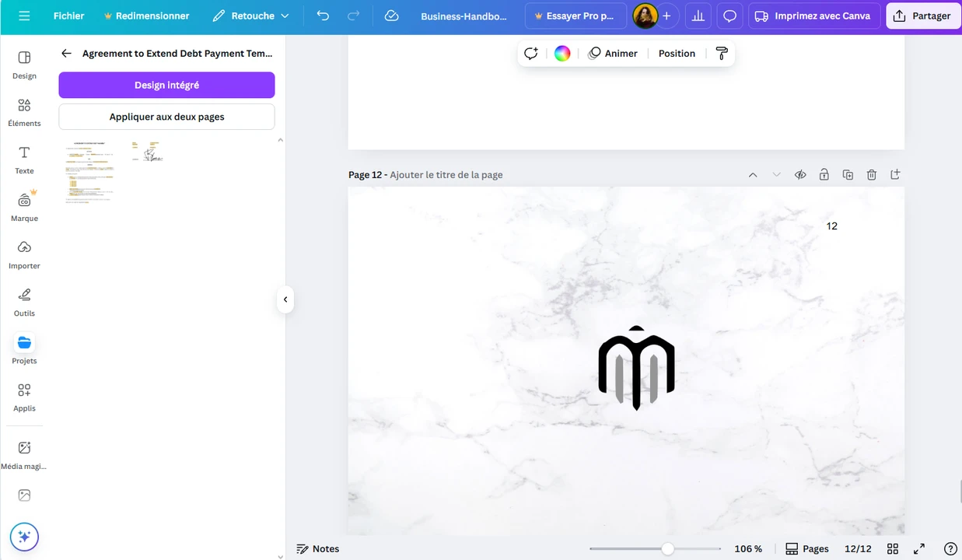Check cloud save status icon
The width and height of the screenshot is (962, 560).
point(391,16)
